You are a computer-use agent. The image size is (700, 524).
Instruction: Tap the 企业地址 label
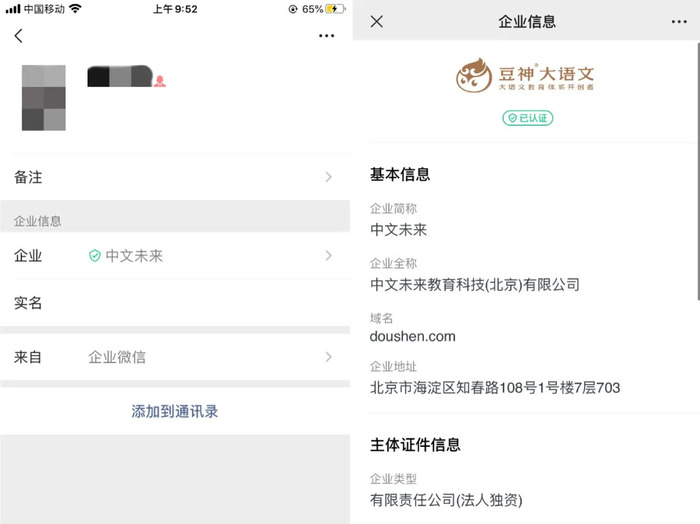click(393, 366)
